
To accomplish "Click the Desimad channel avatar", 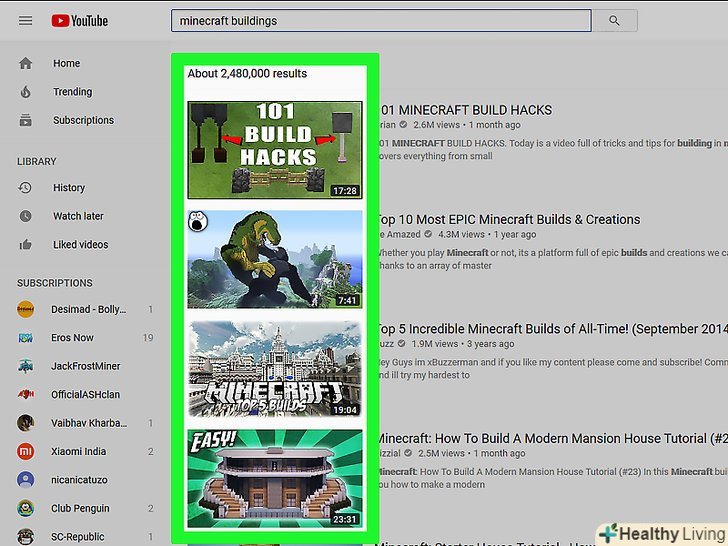I will (x=26, y=309).
